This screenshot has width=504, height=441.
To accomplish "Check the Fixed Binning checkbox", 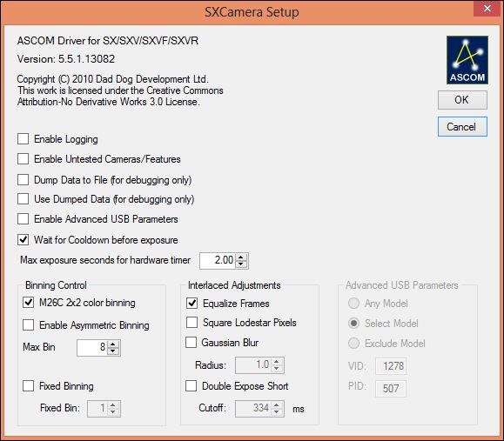I will (28, 385).
